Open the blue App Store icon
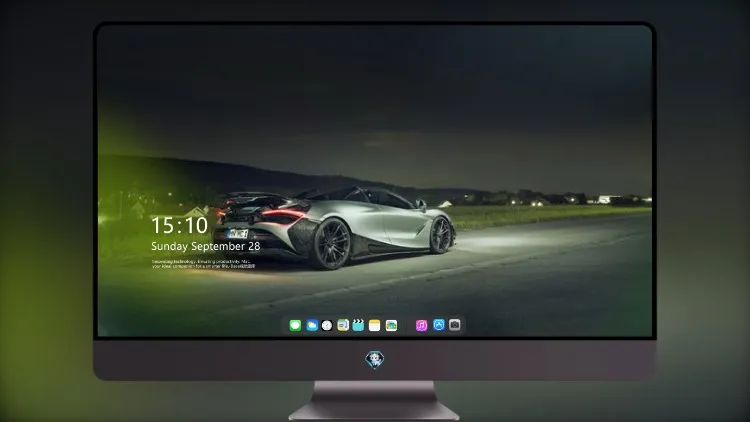The height and width of the screenshot is (422, 750). point(439,325)
